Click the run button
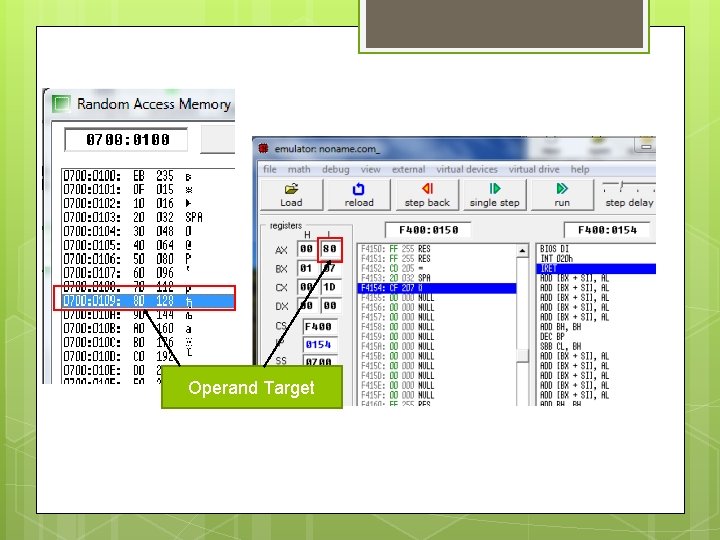Image resolution: width=720 pixels, height=540 pixels. (x=562, y=195)
